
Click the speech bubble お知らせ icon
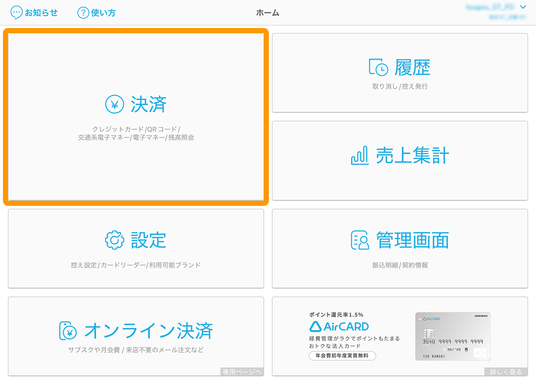click(16, 13)
